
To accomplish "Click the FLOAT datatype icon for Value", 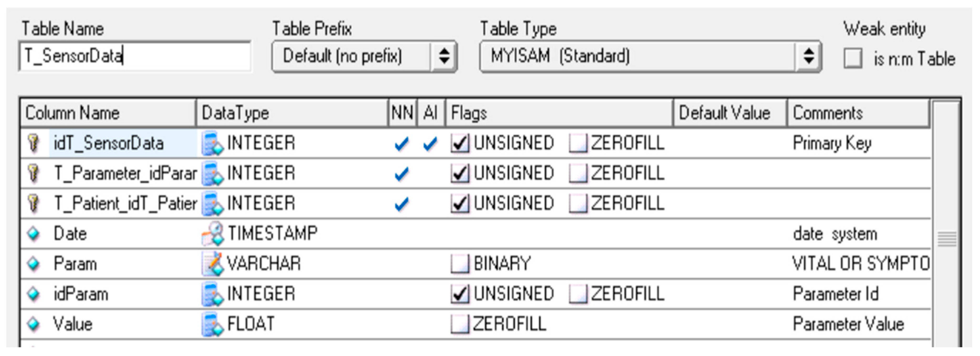I will (x=212, y=324).
